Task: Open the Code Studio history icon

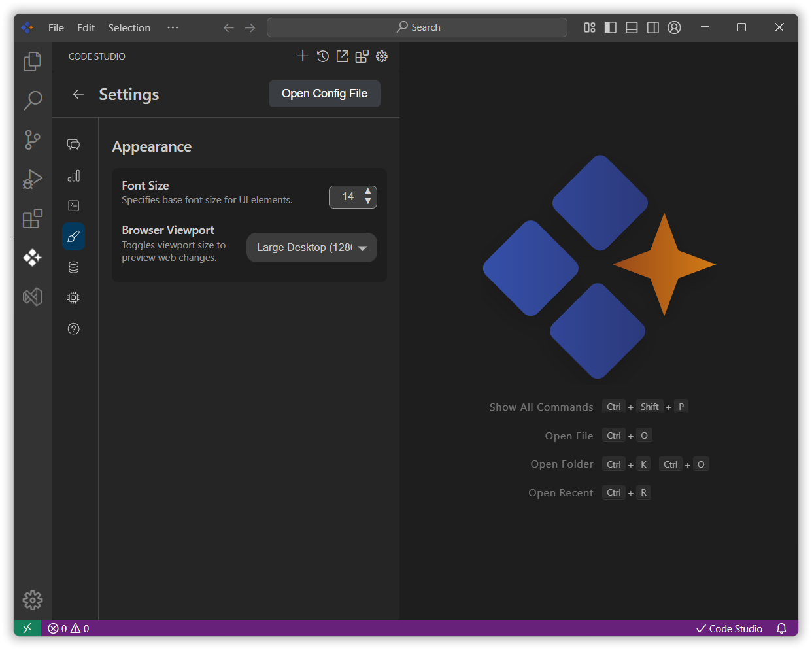Action: 322,56
